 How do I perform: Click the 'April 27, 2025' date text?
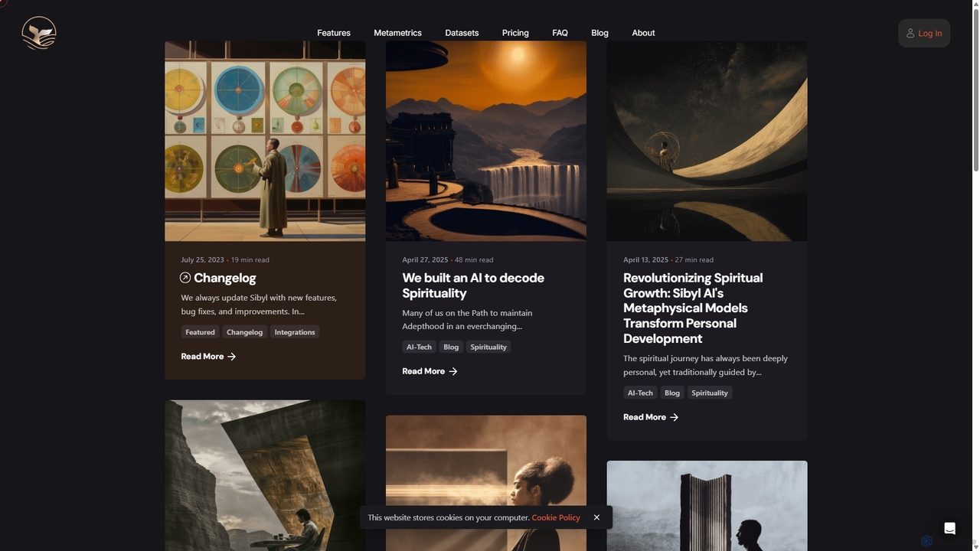(x=425, y=259)
